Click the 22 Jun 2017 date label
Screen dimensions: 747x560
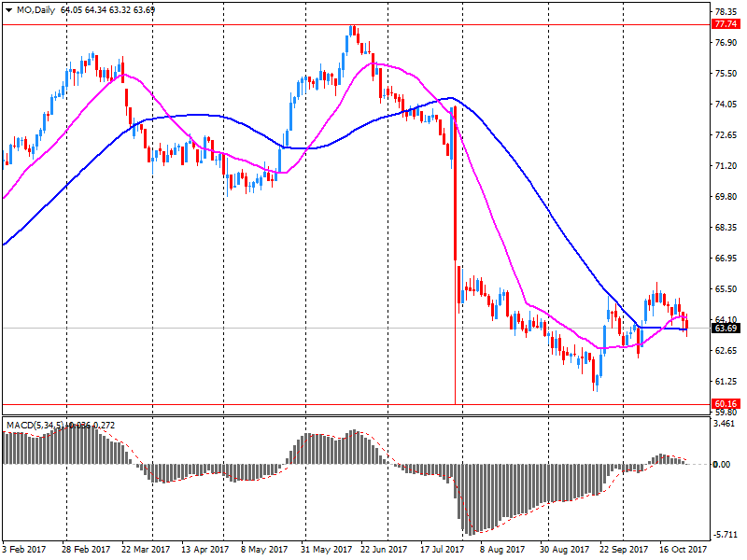pyautogui.click(x=384, y=550)
